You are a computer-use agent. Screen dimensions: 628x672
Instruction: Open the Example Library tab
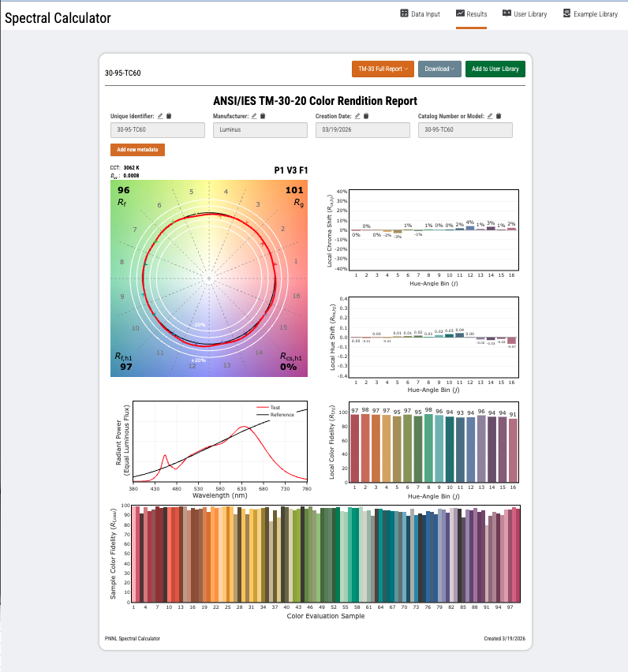pos(590,14)
